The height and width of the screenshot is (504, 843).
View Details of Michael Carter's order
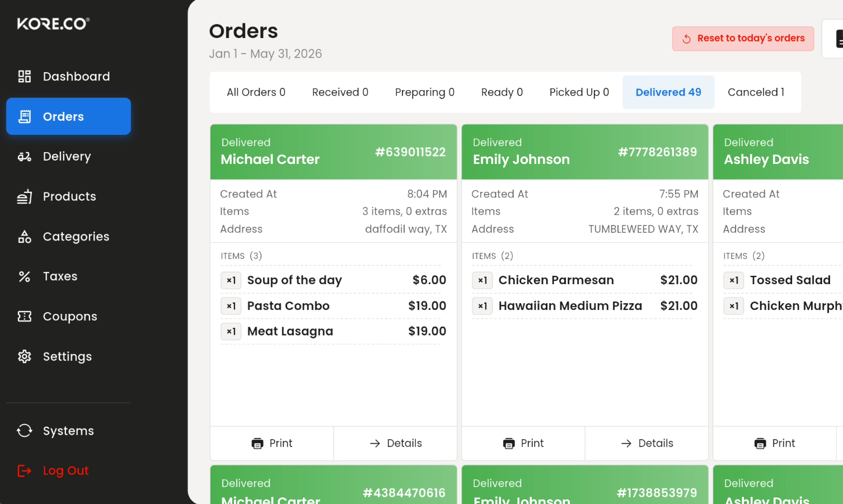[395, 444]
